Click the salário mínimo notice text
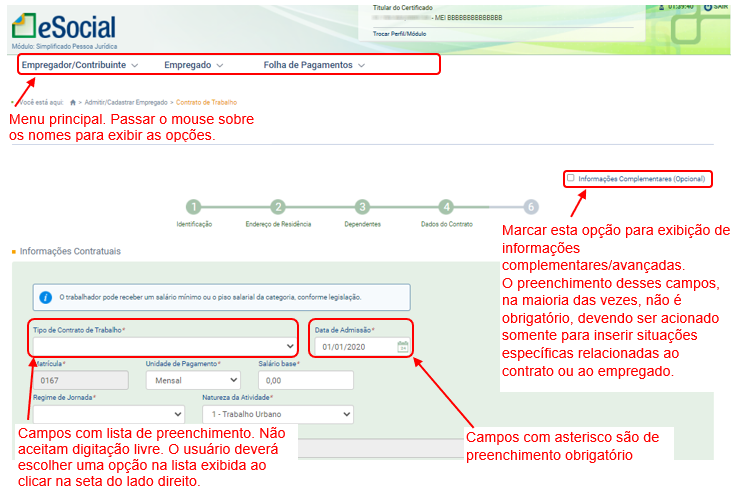 pos(210,297)
